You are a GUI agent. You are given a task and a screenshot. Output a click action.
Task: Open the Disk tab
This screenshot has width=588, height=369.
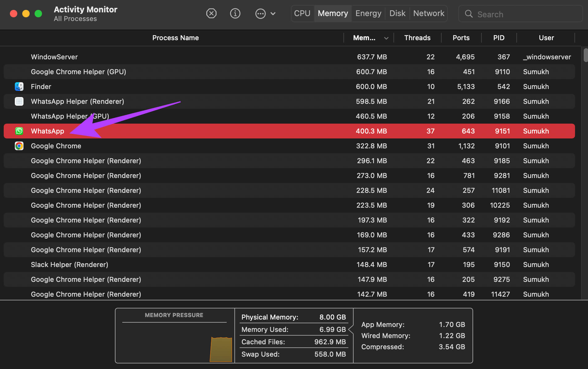[x=397, y=14]
